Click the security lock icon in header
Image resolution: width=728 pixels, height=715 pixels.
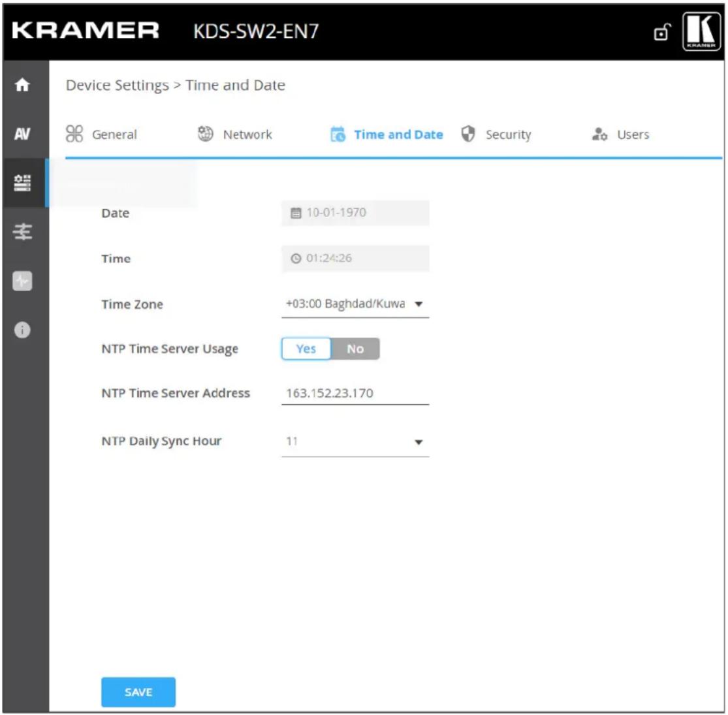[x=662, y=32]
